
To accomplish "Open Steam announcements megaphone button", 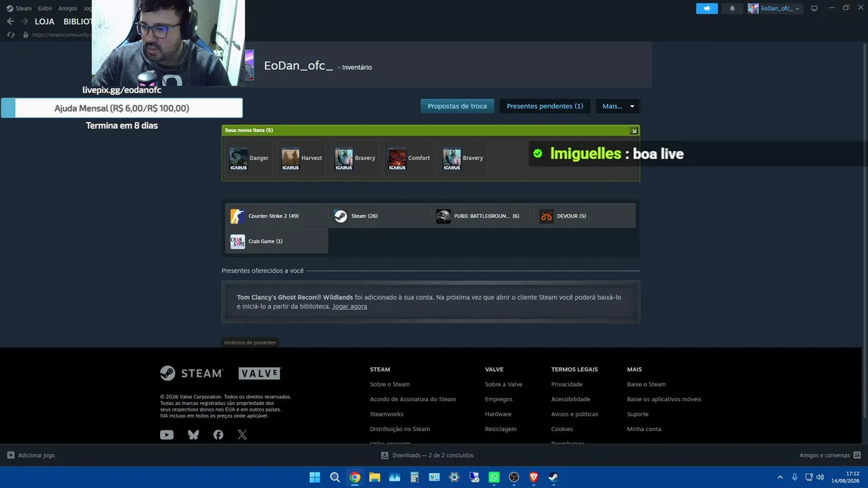I will tap(707, 8).
